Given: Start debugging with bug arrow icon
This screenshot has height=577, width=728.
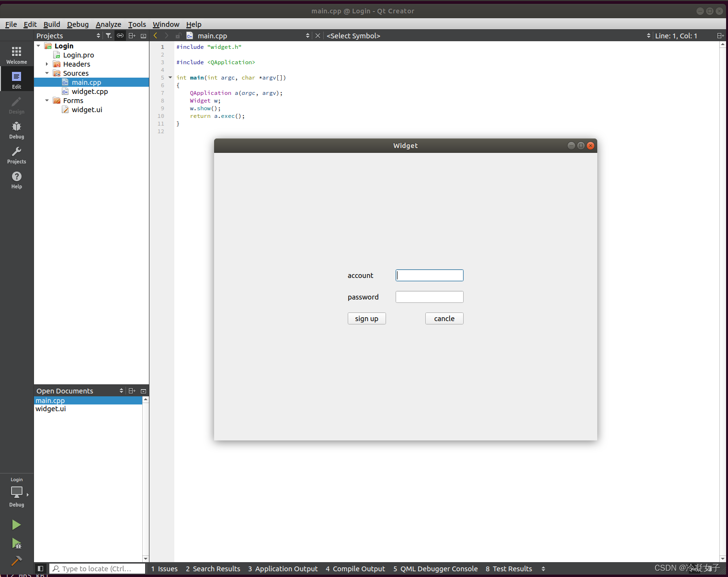Looking at the screenshot, I should (16, 543).
